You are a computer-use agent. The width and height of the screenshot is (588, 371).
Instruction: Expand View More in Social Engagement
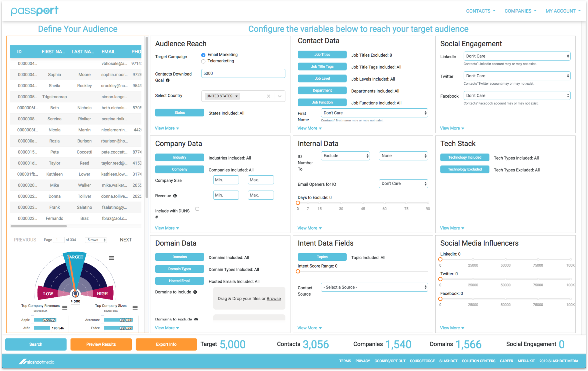(452, 128)
